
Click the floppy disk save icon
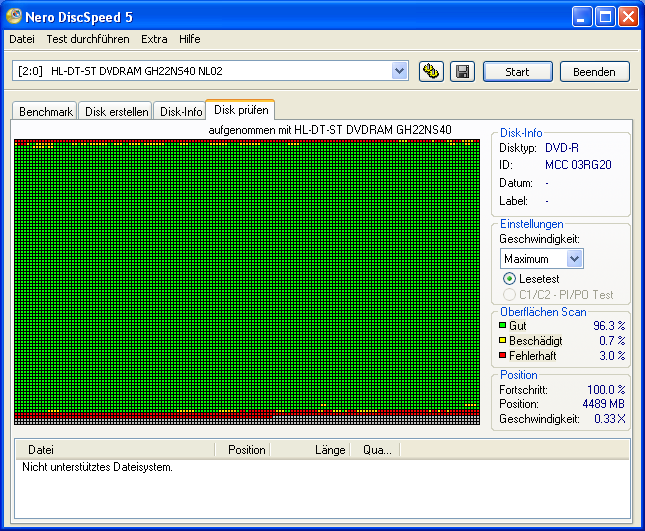point(462,72)
